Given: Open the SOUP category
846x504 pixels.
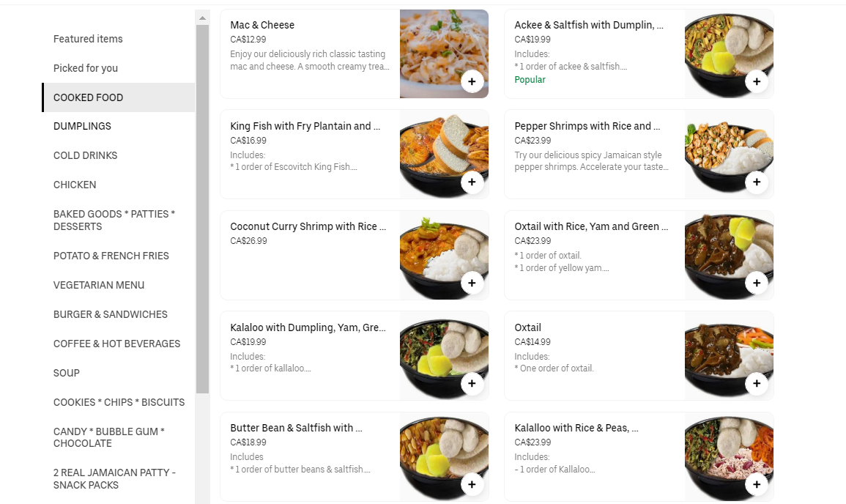Looking at the screenshot, I should [67, 373].
